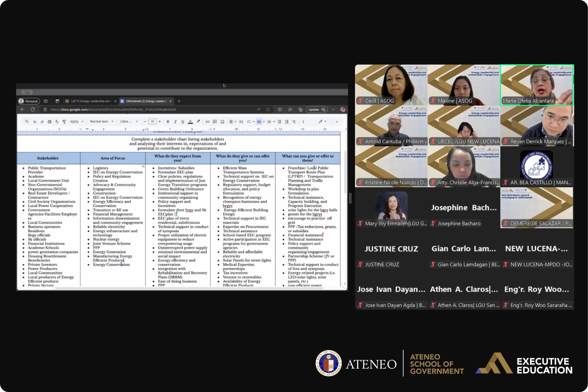Toggle Italic formatting button
The image size is (588, 392).
(x=175, y=122)
